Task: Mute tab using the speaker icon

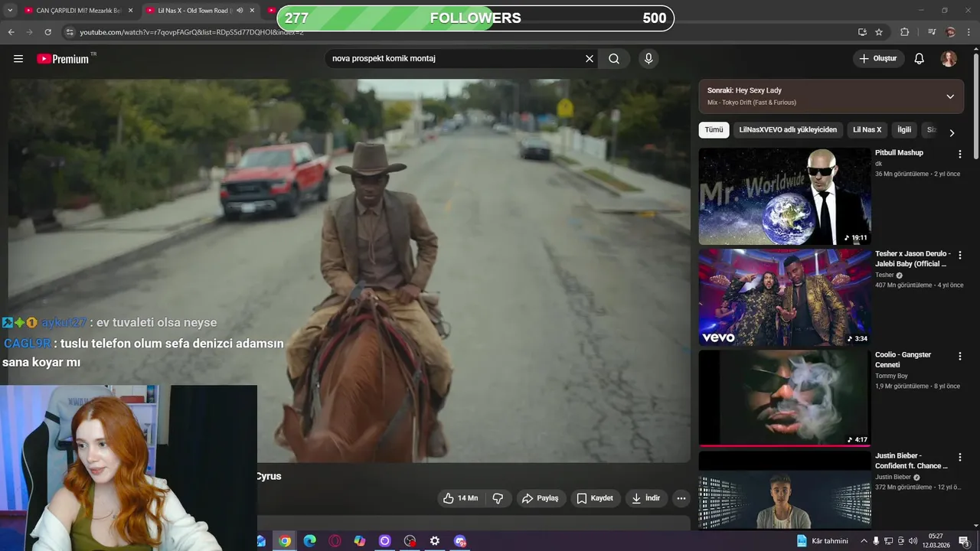Action: (240, 11)
